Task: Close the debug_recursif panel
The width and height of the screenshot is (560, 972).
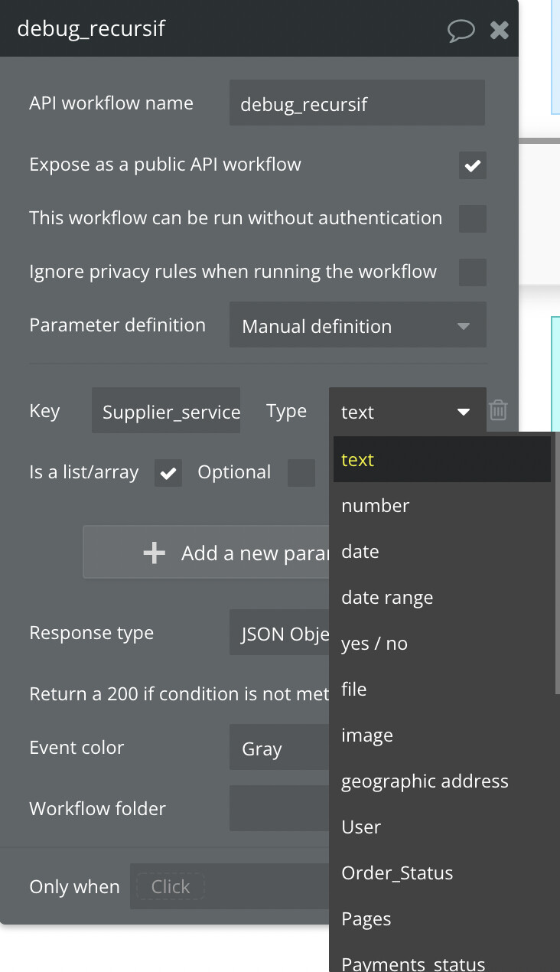Action: point(499,30)
